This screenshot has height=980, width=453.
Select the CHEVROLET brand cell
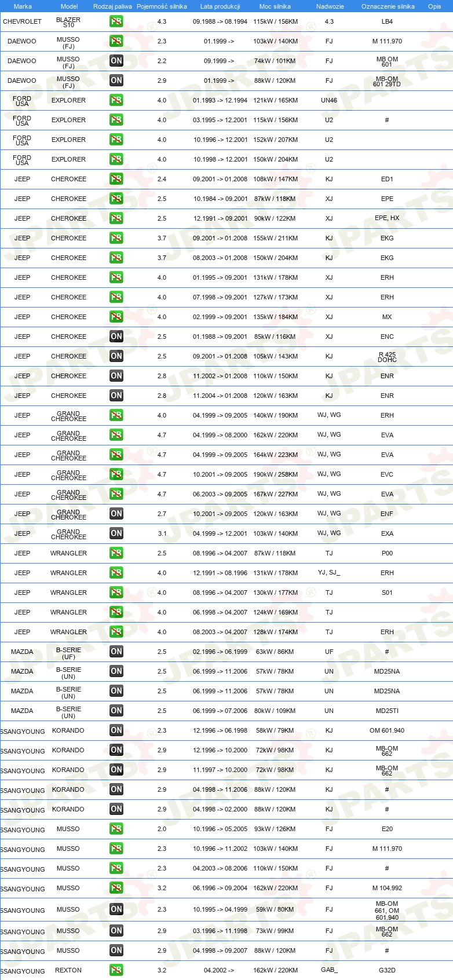[x=23, y=21]
